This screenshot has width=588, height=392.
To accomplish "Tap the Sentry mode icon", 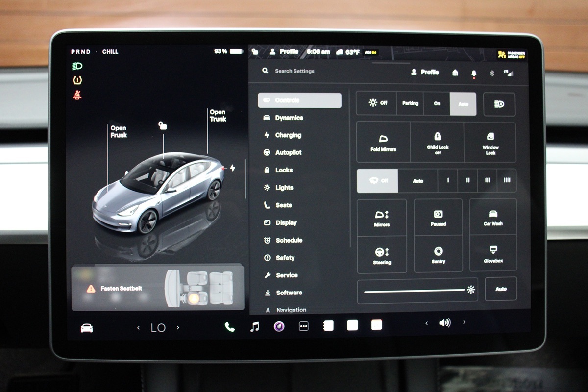I will point(438,254).
